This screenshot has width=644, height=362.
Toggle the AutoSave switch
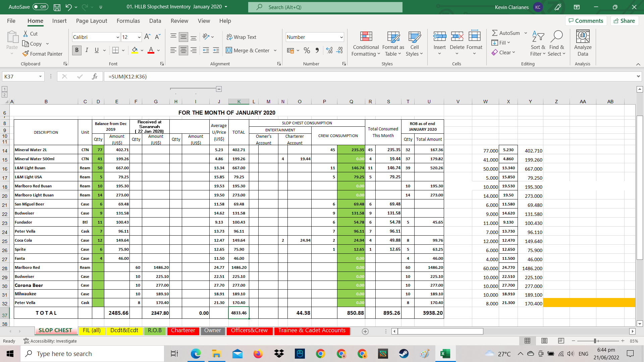pyautogui.click(x=40, y=7)
